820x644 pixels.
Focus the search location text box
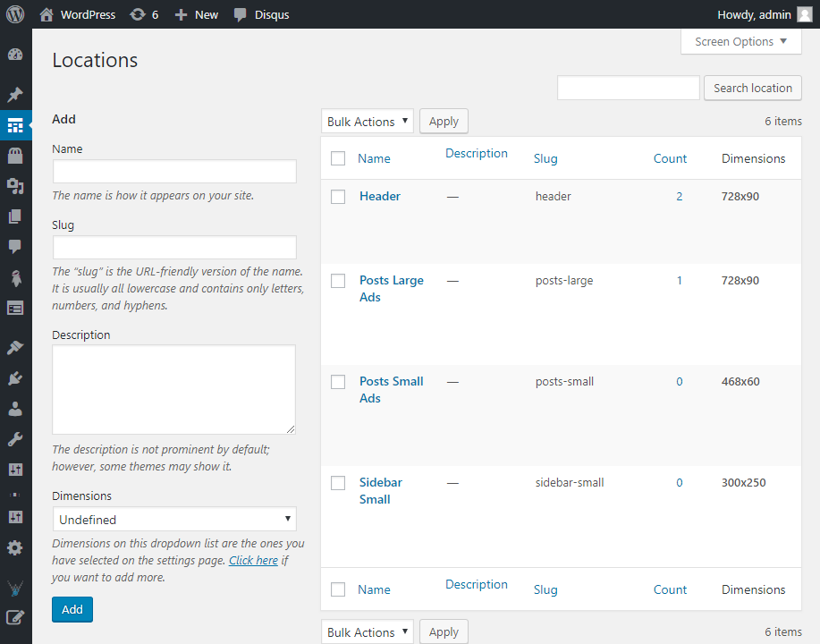tap(628, 88)
